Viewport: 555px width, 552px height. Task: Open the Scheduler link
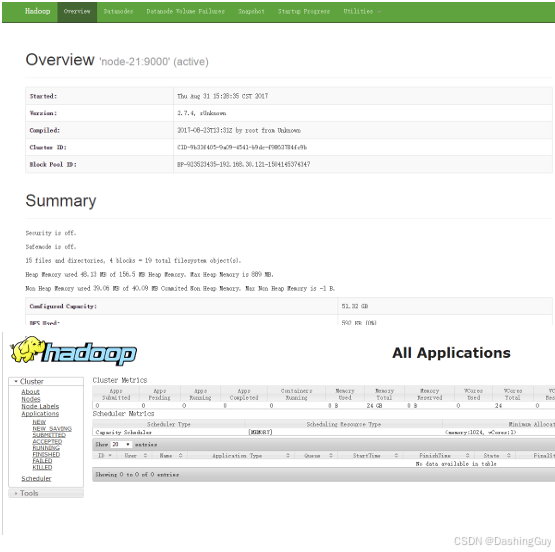pyautogui.click(x=36, y=478)
